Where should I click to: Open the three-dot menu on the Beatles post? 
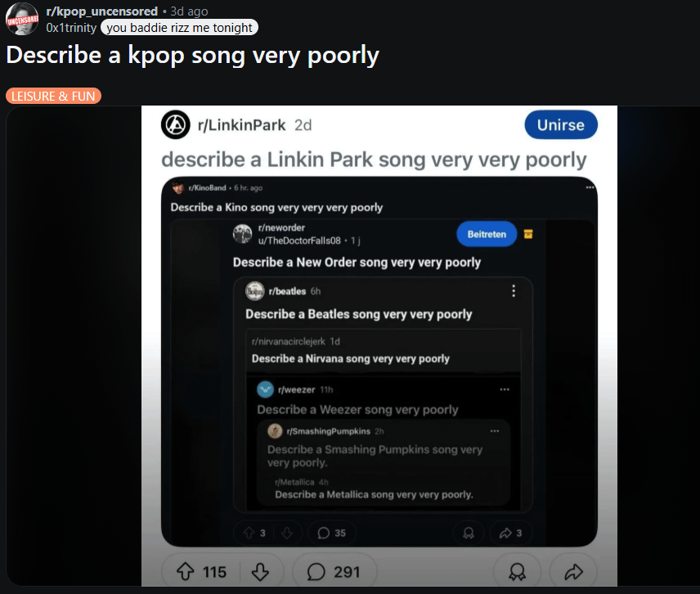click(x=514, y=290)
